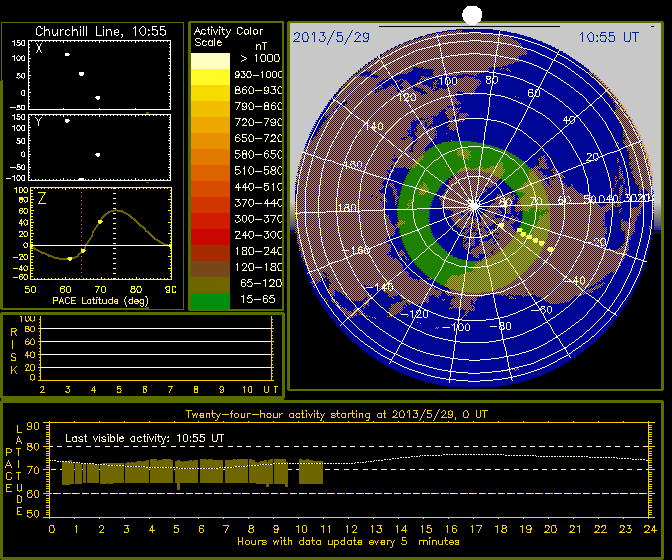Pick the 65–120 nT olive swatch

210,285
